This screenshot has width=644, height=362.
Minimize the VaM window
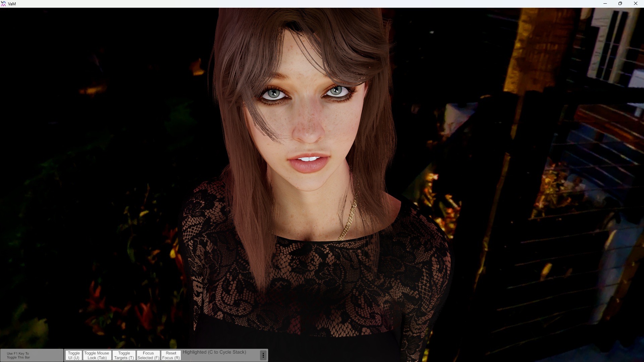pos(605,4)
